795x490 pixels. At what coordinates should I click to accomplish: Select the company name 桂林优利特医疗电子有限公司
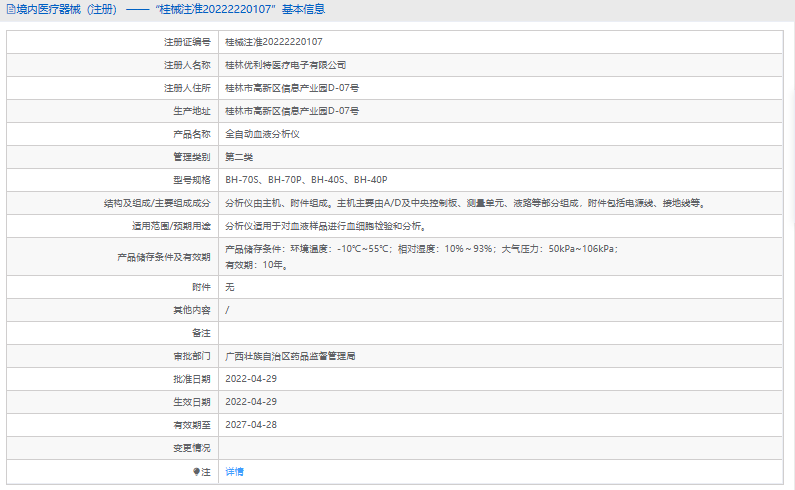tap(285, 65)
